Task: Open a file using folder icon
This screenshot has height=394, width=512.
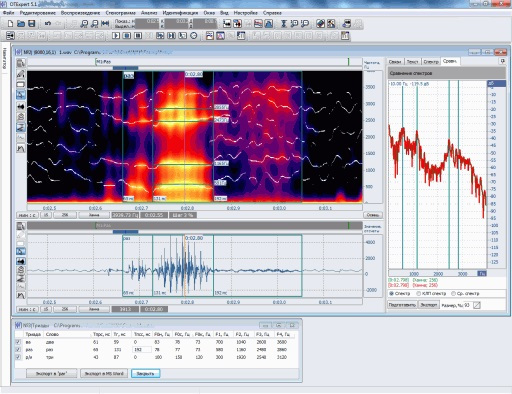Action: (21, 24)
